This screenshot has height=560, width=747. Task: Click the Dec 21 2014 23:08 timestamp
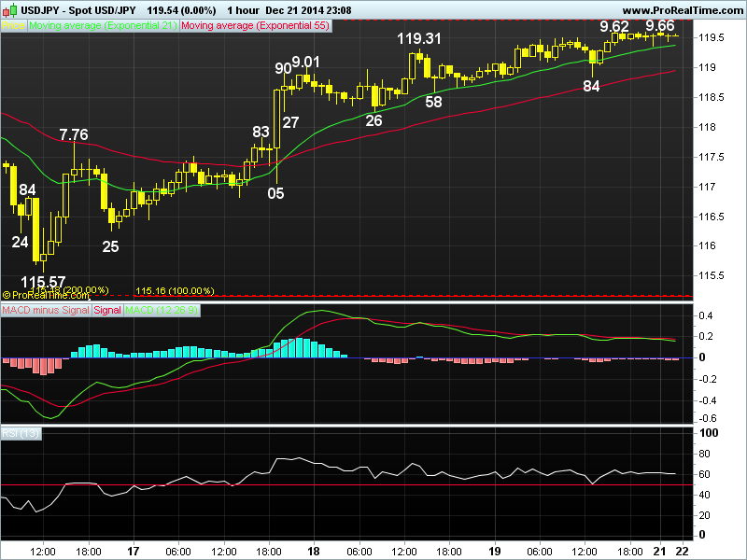(x=308, y=10)
